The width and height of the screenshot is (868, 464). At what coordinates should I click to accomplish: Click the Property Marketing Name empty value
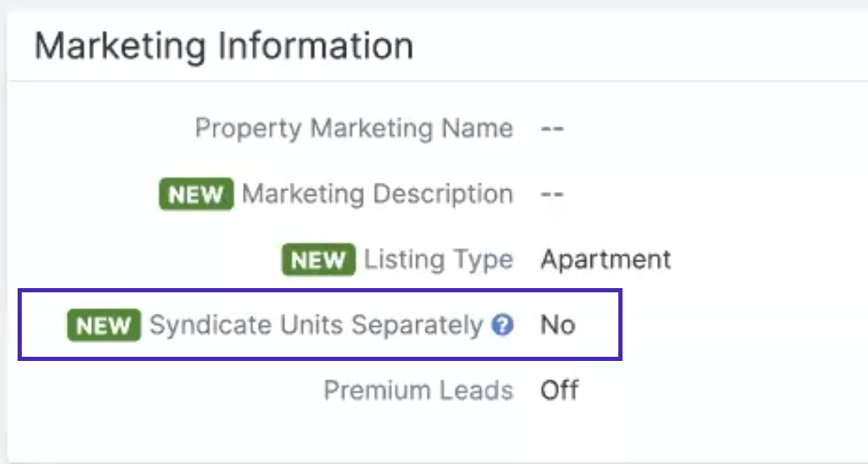[x=552, y=128]
